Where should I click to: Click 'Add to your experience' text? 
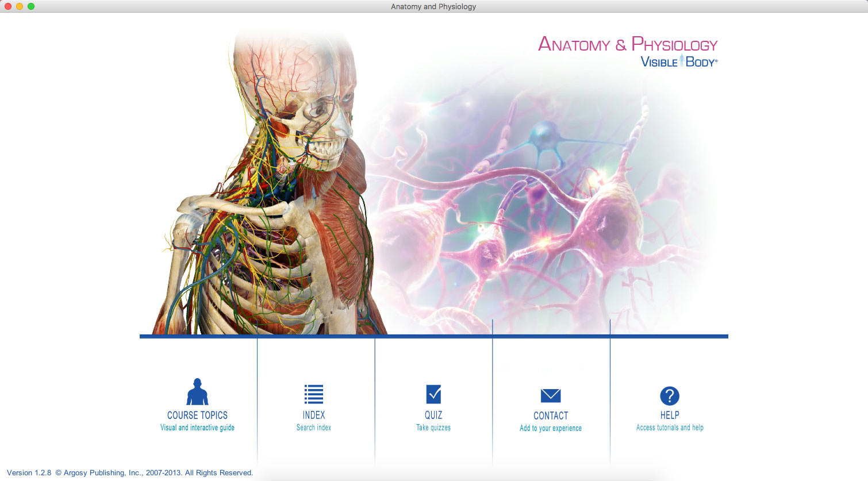(x=551, y=428)
